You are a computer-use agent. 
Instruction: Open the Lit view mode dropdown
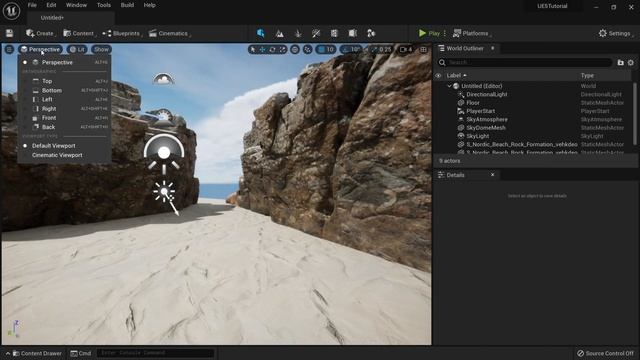pyautogui.click(x=77, y=49)
